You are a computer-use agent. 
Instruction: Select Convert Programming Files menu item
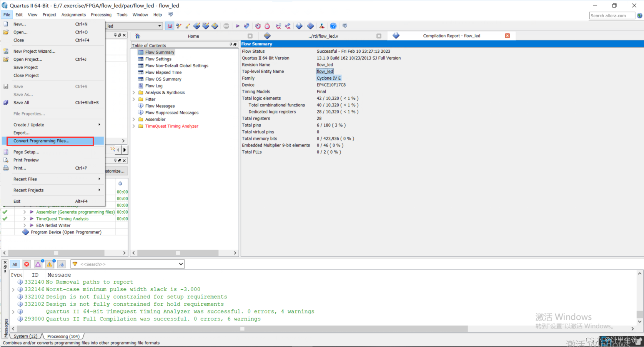53,141
